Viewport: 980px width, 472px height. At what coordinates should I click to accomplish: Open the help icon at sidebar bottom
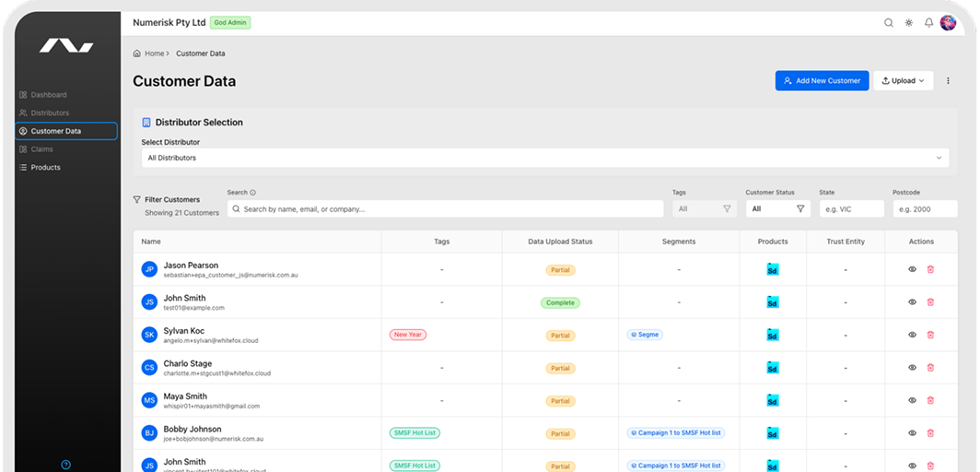(66, 465)
